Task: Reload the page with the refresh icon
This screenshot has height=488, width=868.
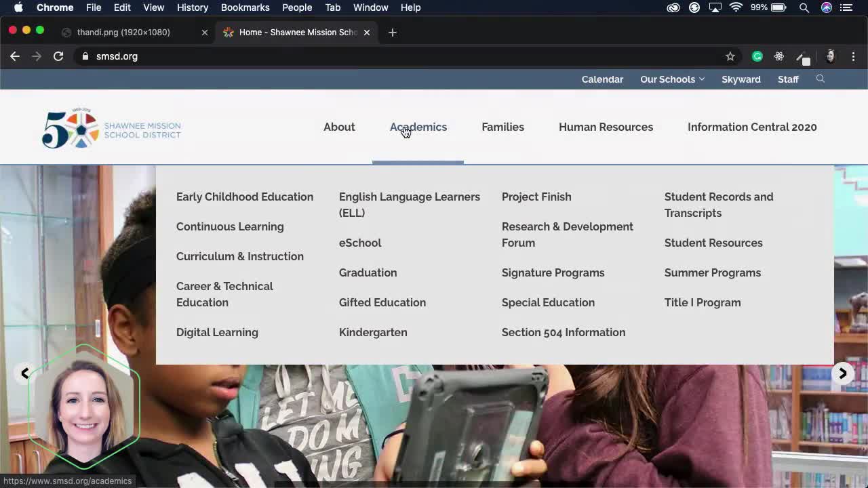Action: [x=58, y=56]
